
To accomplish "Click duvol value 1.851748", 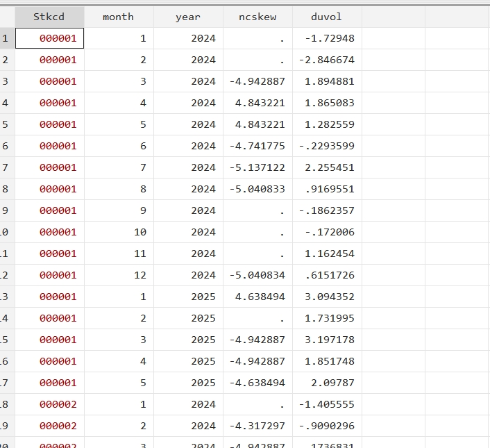I will (x=327, y=361).
